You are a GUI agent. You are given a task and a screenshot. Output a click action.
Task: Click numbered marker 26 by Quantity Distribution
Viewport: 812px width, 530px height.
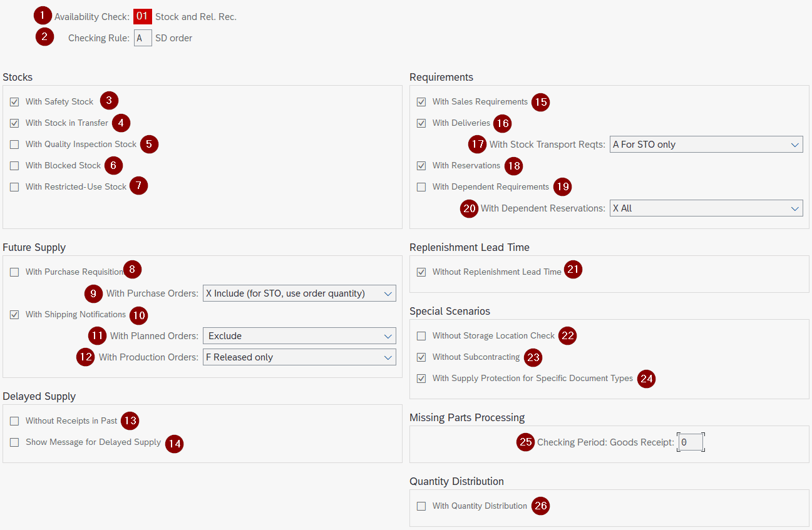coord(540,506)
